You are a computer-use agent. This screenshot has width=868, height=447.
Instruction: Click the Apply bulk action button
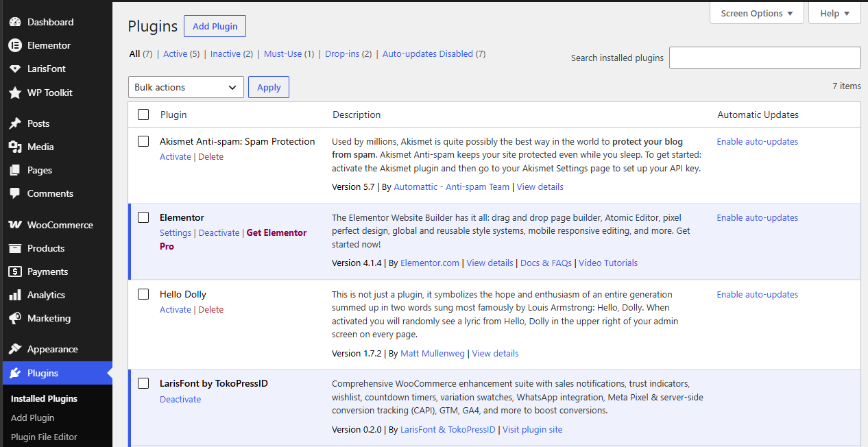point(269,87)
